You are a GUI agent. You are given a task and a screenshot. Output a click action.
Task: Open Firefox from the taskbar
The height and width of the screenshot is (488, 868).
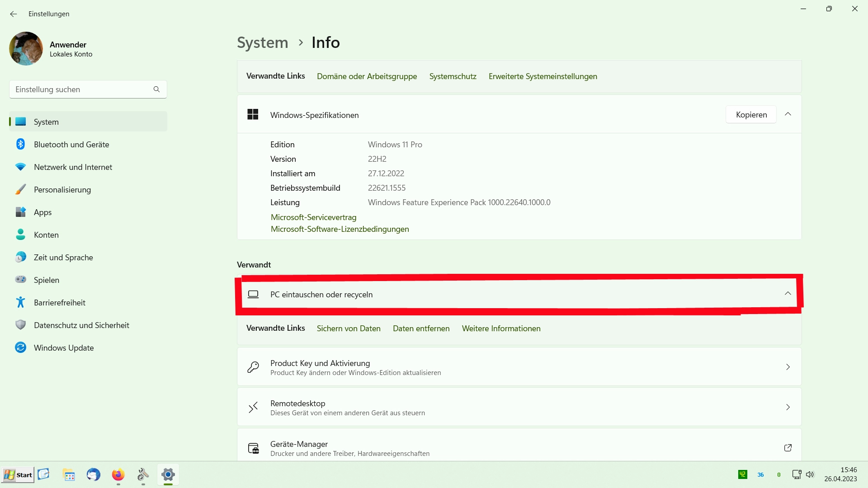[118, 475]
